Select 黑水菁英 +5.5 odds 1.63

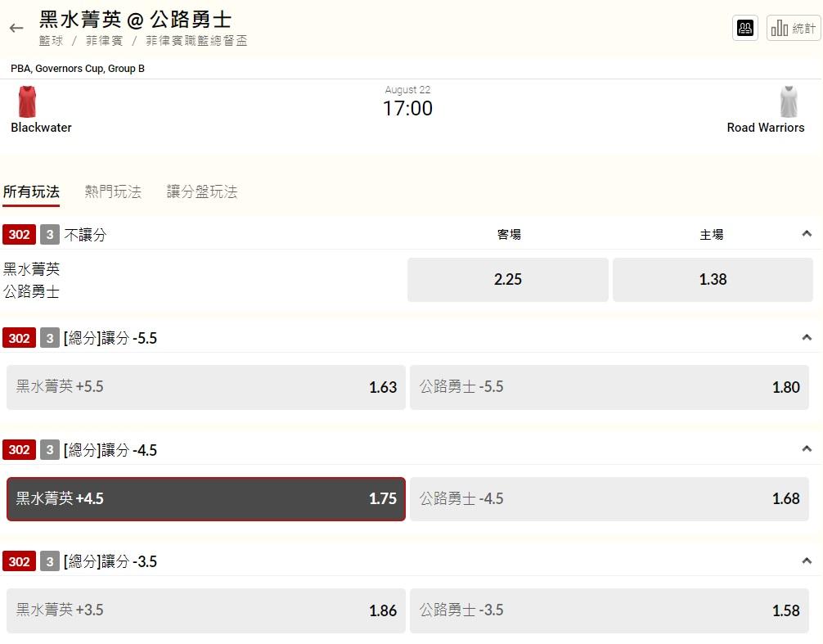[x=206, y=387]
